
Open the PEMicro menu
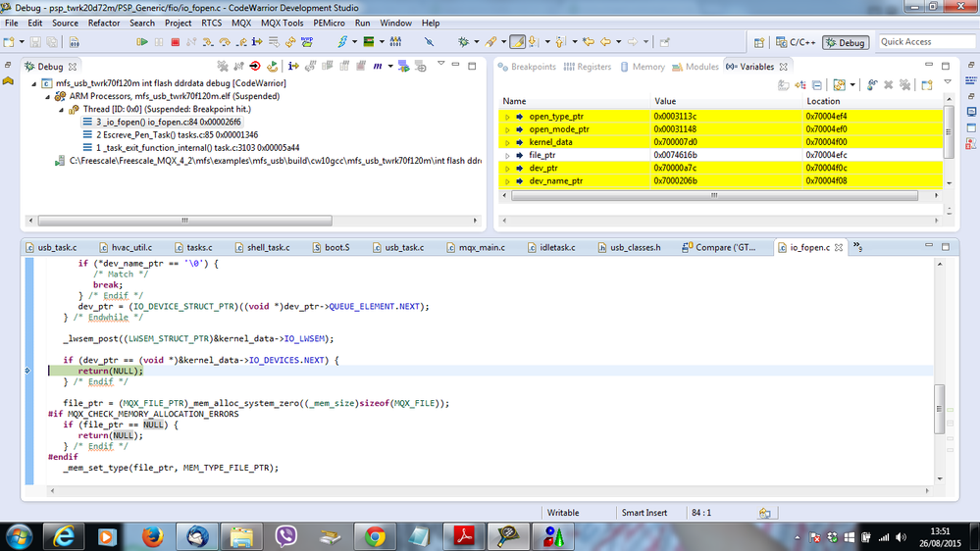(329, 24)
